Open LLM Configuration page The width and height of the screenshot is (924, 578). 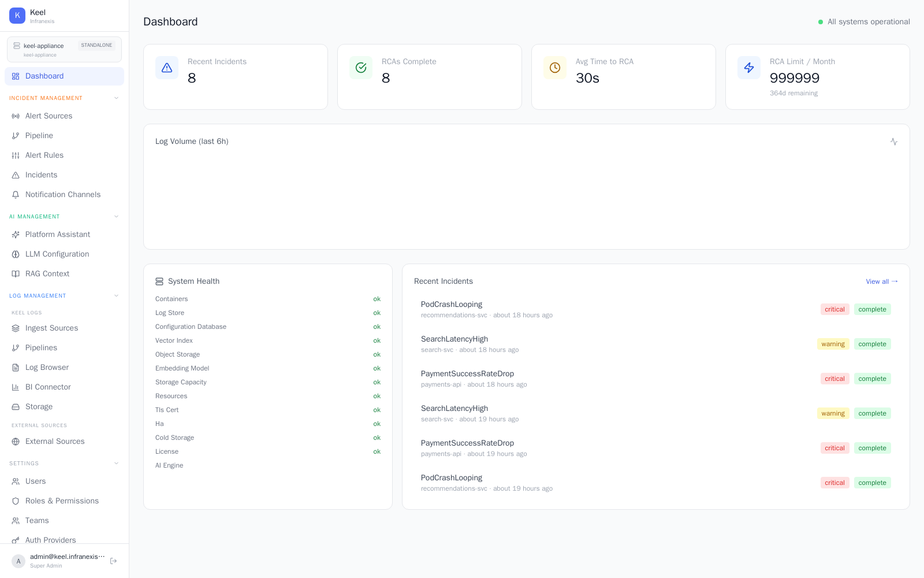tap(64, 254)
